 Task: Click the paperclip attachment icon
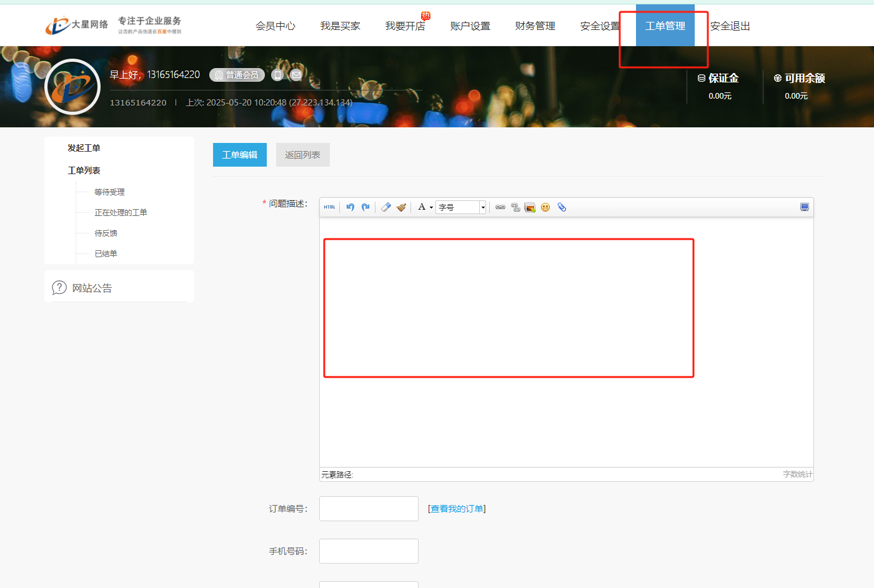562,207
